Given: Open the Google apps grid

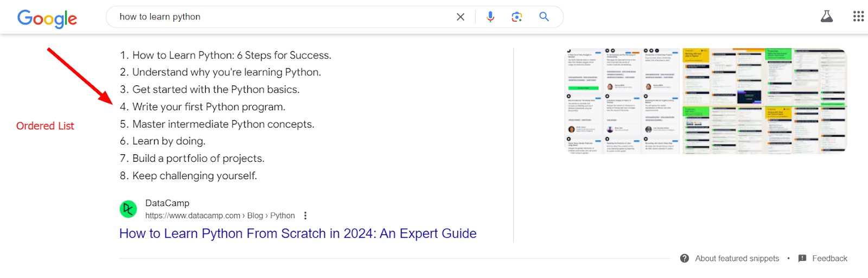Looking at the screenshot, I should pos(858,16).
